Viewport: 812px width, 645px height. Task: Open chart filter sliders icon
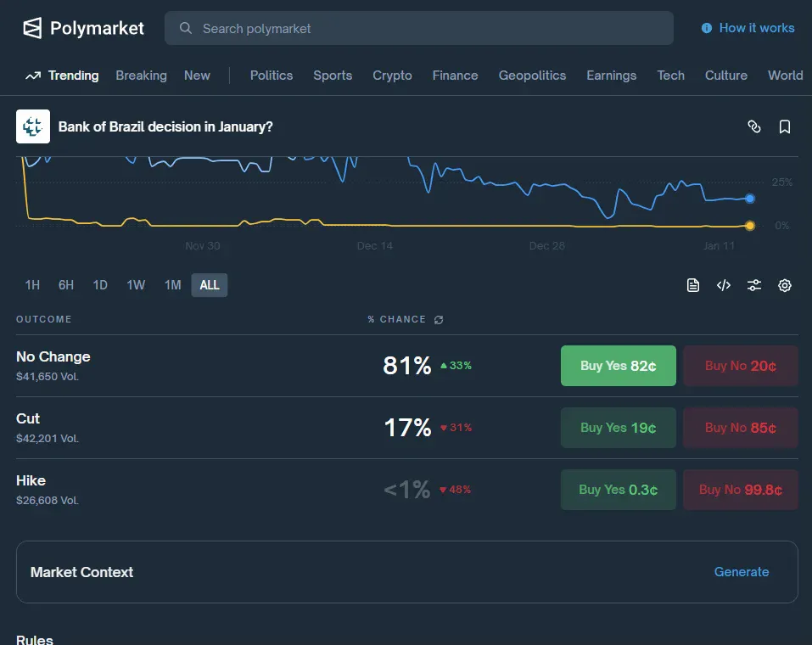(x=754, y=285)
